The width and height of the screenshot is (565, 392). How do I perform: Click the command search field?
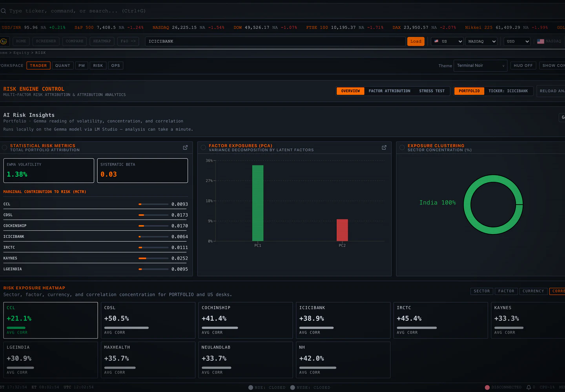coord(282,11)
